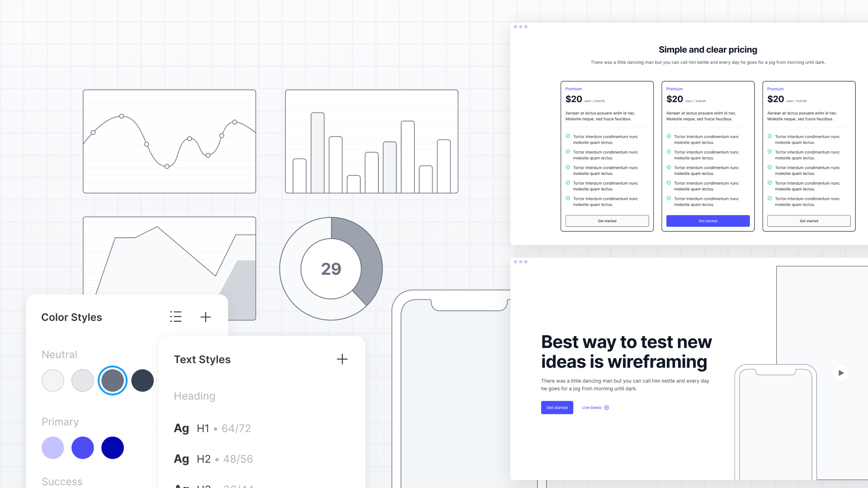Viewport: 868px width, 488px height.
Task: Click the donut chart showing 29
Action: pos(331,269)
